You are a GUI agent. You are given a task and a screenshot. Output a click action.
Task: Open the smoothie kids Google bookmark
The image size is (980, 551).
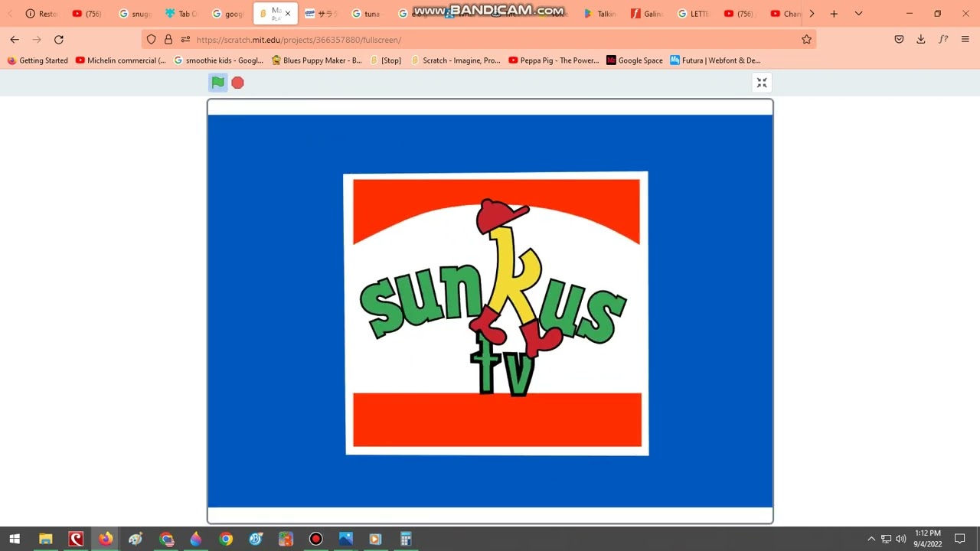pos(219,60)
